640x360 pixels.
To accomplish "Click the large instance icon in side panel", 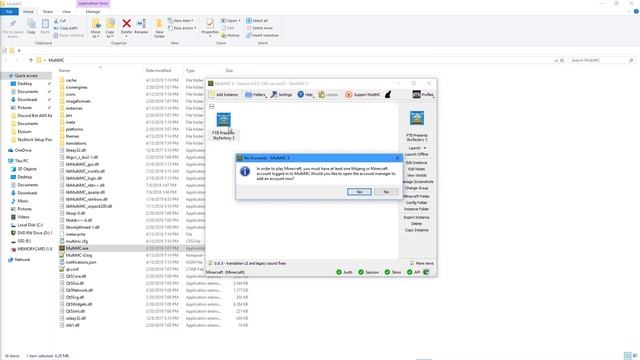I will point(417,118).
